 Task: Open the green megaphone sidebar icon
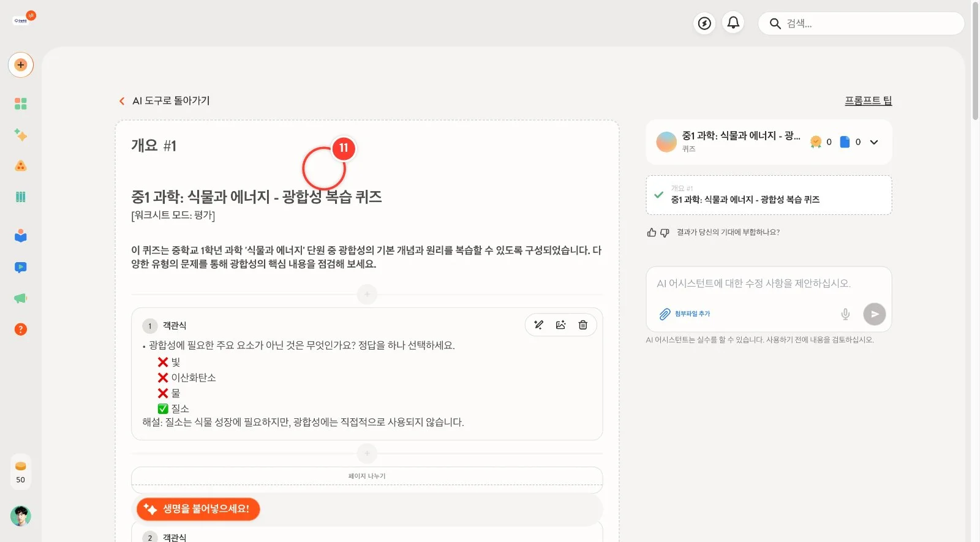(x=21, y=298)
